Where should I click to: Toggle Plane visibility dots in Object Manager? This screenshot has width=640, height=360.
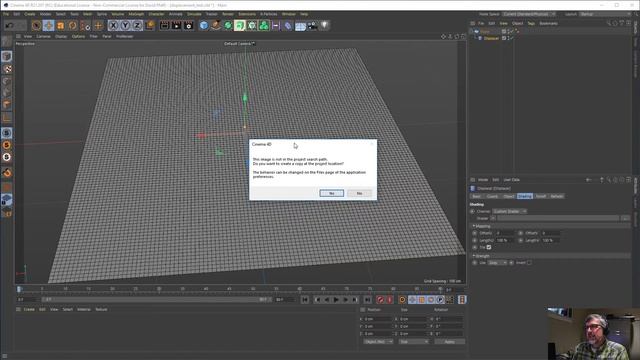[x=508, y=31]
